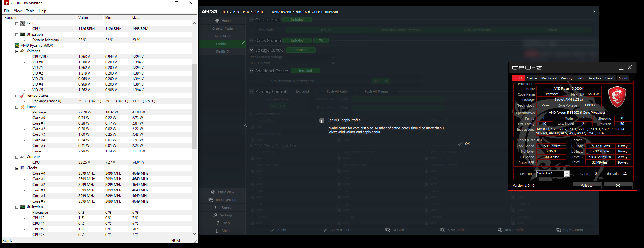Collapse the AMD Ryzen 5 5600X tree node
Viewport: 644px width, 248px height.
pyautogui.click(x=11, y=45)
